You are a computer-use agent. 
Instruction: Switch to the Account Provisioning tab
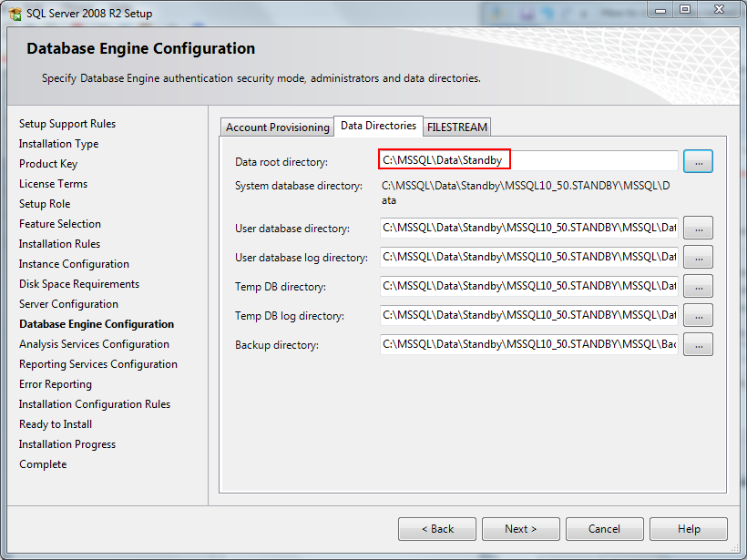277,127
